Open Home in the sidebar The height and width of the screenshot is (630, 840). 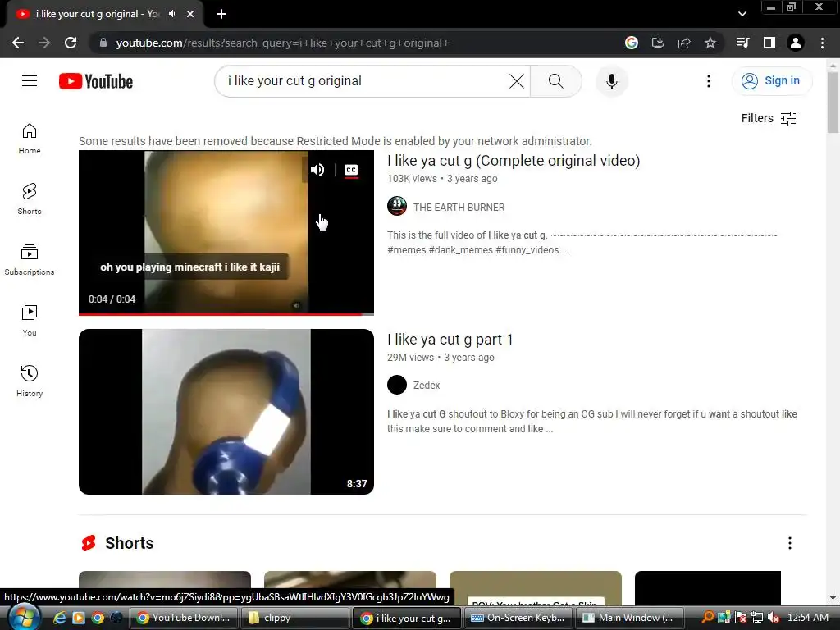(x=30, y=138)
